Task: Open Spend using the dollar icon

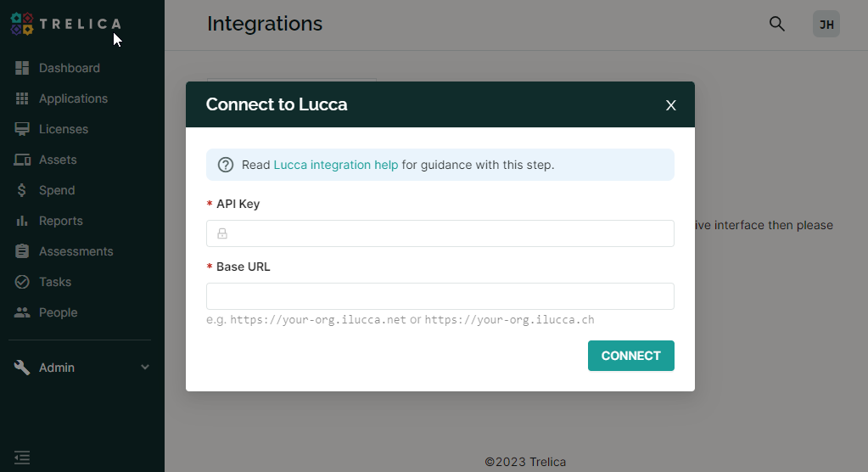Action: click(x=21, y=190)
